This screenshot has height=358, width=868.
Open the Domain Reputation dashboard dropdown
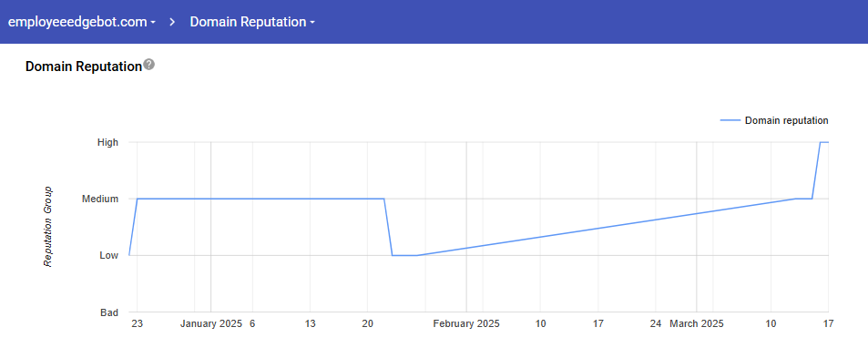[x=252, y=22]
